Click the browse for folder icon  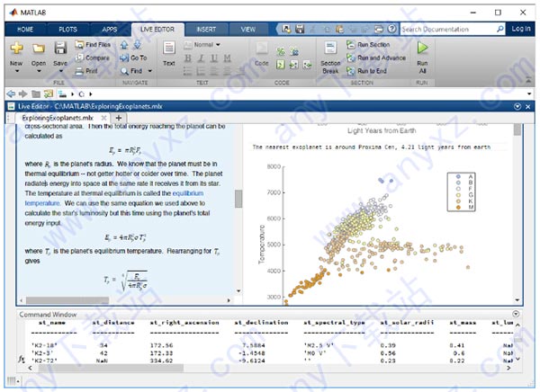49,94
